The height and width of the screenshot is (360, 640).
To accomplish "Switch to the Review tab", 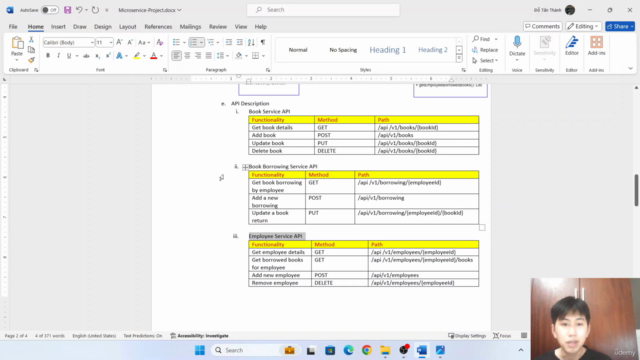I will coord(218,27).
